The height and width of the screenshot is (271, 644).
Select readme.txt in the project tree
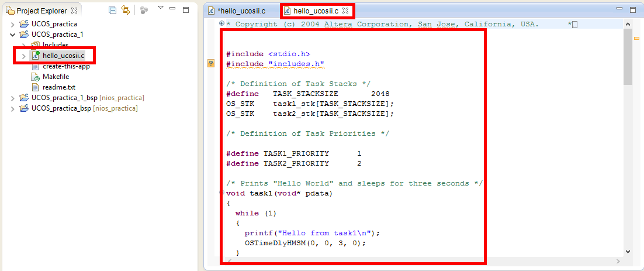click(x=58, y=87)
